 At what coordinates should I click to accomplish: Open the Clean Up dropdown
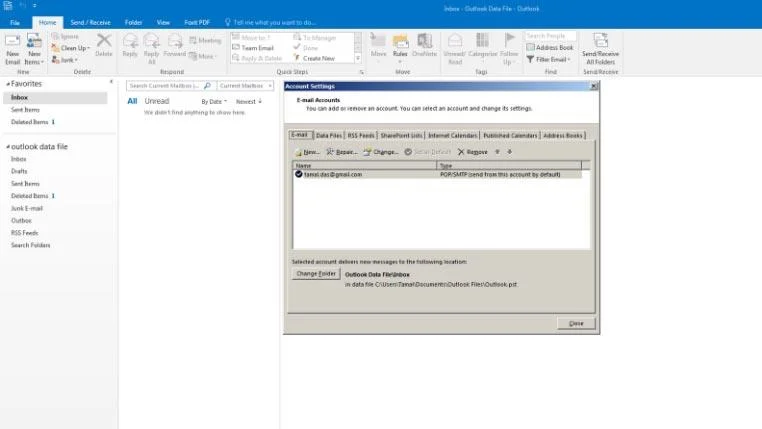[x=71, y=48]
